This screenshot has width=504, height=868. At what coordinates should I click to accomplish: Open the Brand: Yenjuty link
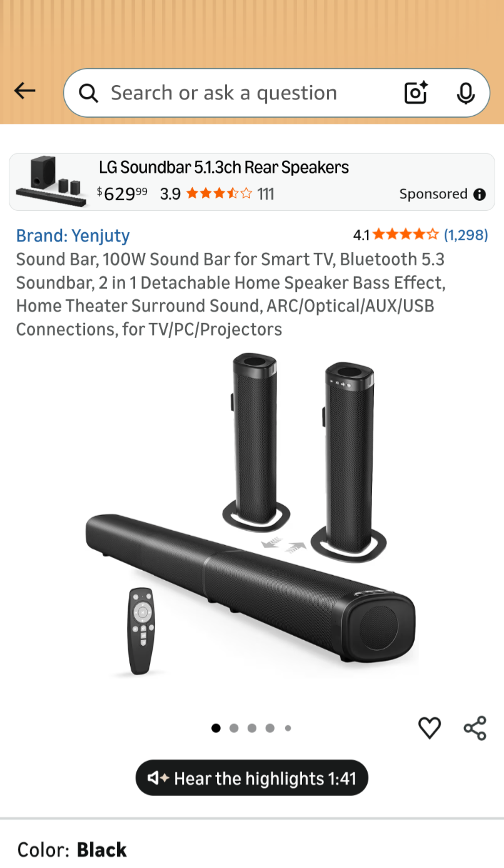[x=73, y=235]
